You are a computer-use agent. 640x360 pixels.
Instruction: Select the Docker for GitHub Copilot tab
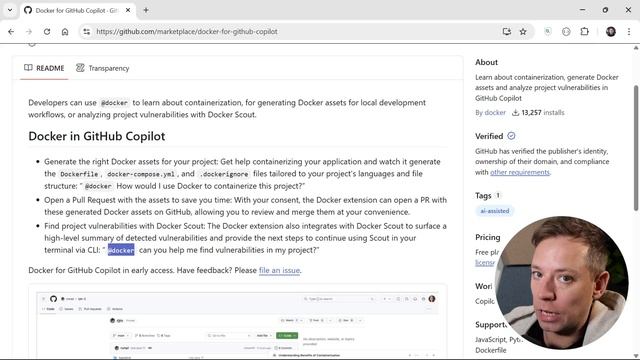(77, 10)
